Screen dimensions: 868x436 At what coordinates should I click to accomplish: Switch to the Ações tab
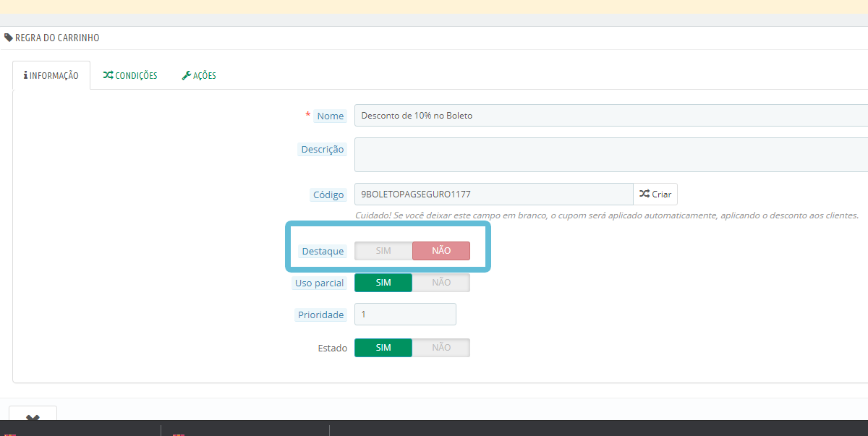tap(199, 75)
